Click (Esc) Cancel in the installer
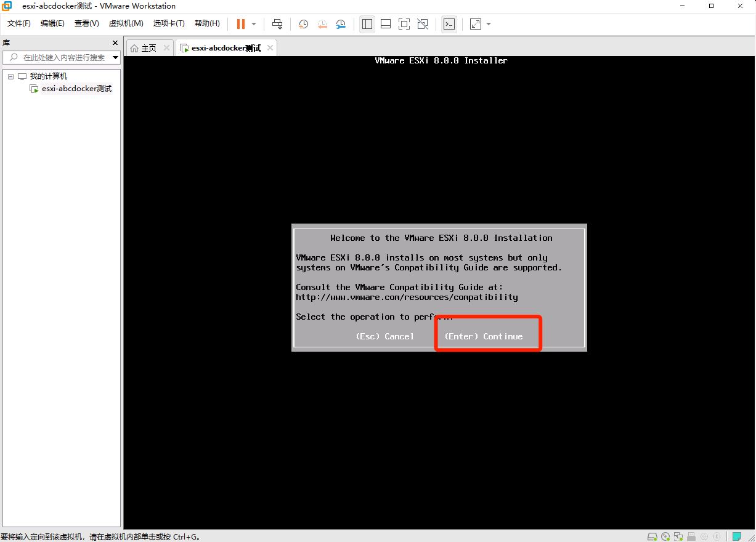Viewport: 756px width, 542px height. coord(384,336)
